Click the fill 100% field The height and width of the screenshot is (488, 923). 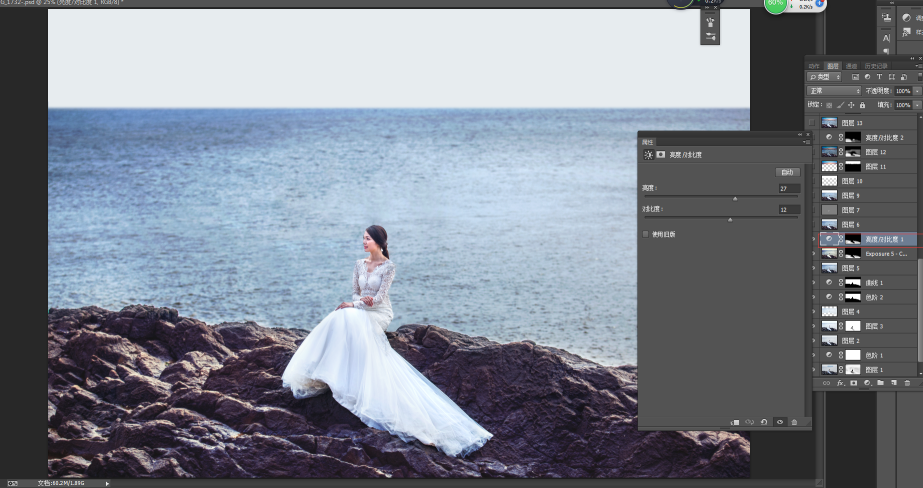(x=903, y=105)
